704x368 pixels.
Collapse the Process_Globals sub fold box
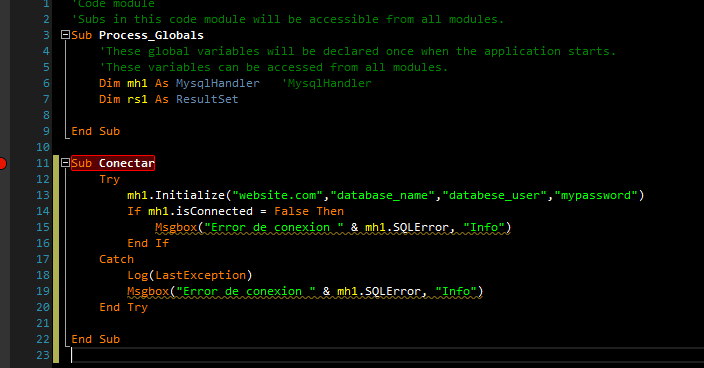[x=65, y=35]
